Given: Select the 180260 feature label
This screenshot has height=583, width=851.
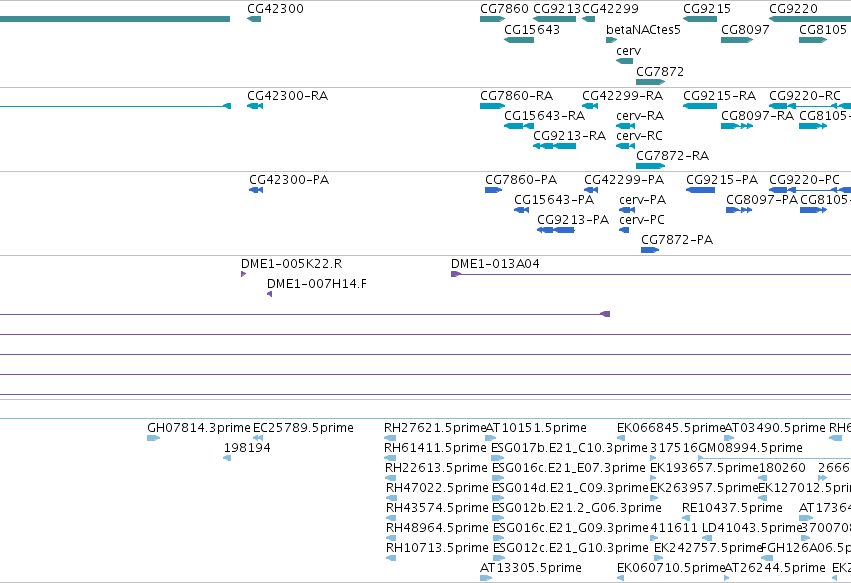Looking at the screenshot, I should click(782, 468).
